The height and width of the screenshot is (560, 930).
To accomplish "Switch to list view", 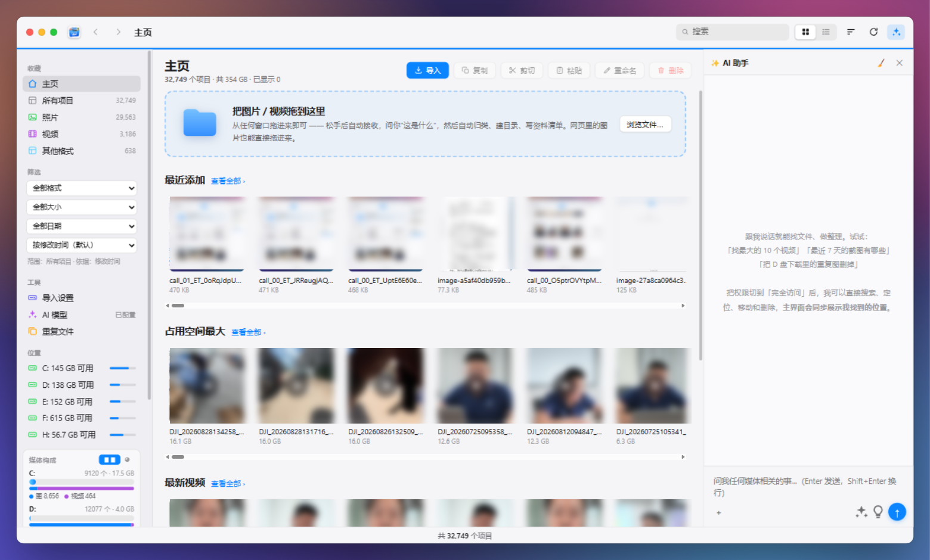I will [x=826, y=32].
